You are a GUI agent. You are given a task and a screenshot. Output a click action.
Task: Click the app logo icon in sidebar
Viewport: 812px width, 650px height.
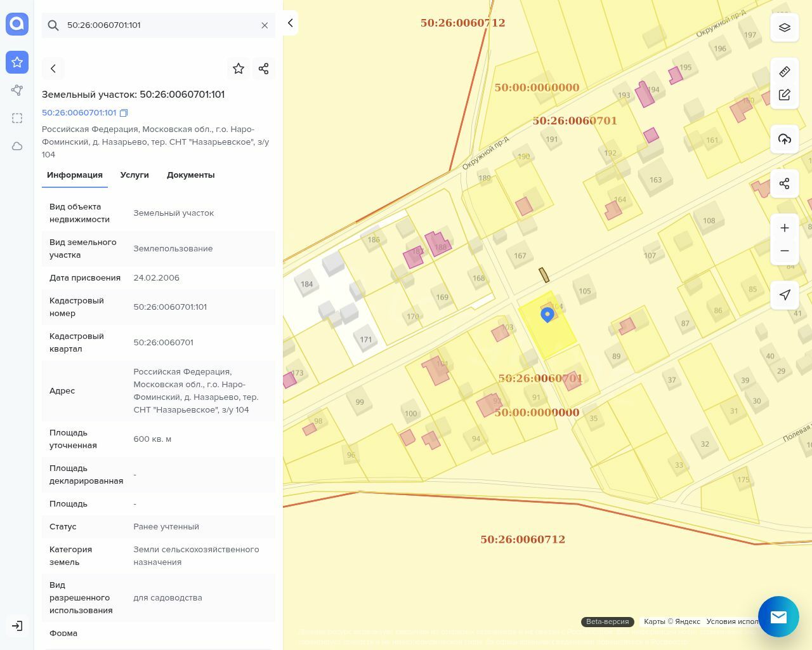click(x=17, y=24)
